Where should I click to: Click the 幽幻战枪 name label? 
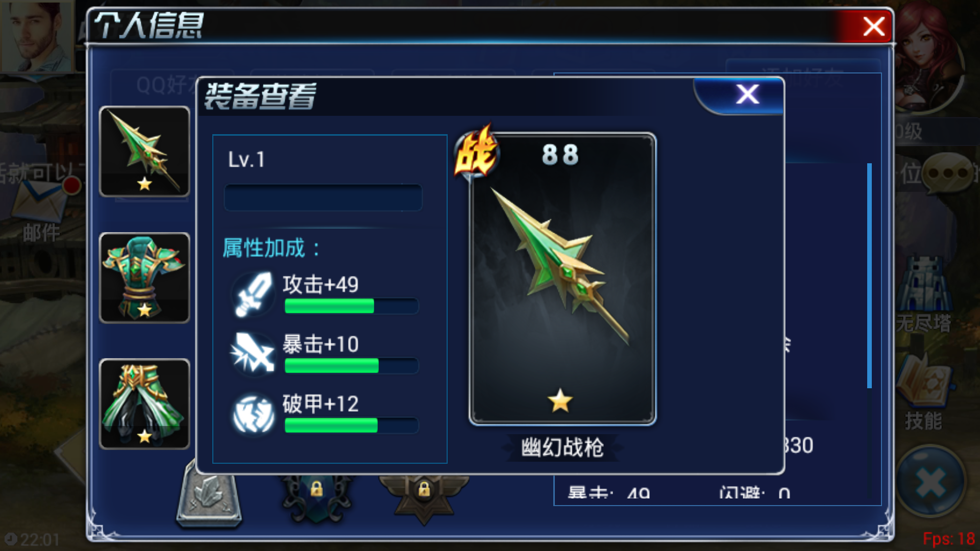tap(562, 447)
